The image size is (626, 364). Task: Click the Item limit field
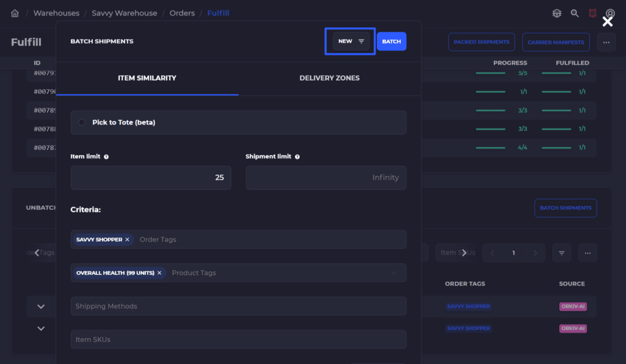click(151, 177)
